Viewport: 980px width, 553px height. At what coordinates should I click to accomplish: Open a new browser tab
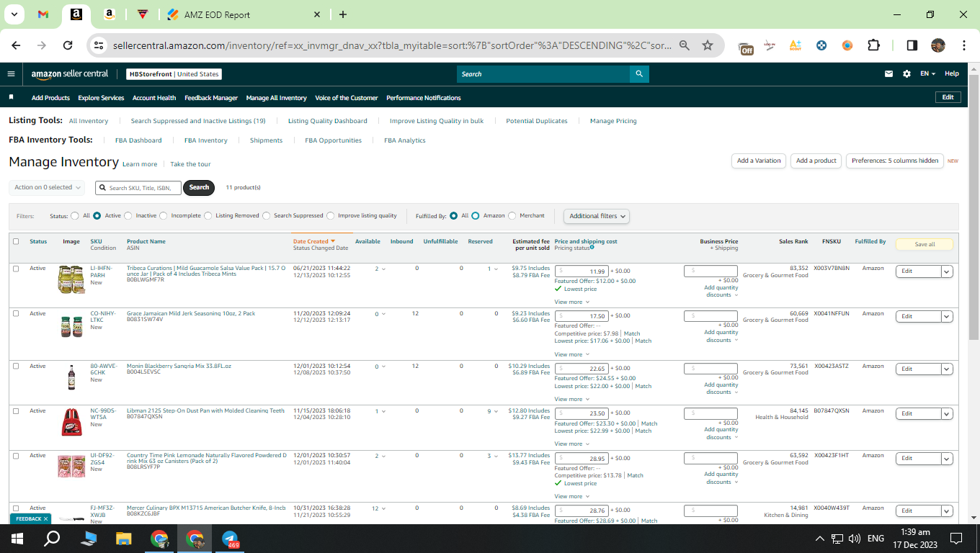pyautogui.click(x=343, y=14)
